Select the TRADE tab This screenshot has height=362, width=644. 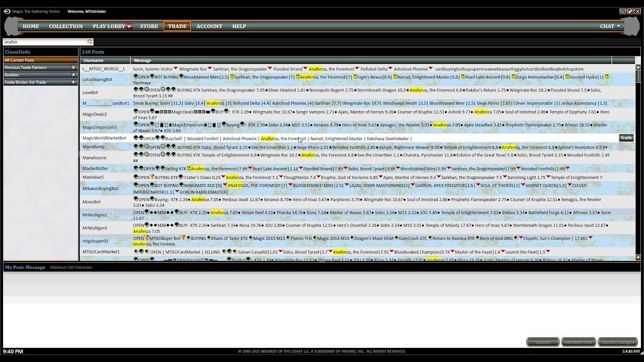point(177,26)
